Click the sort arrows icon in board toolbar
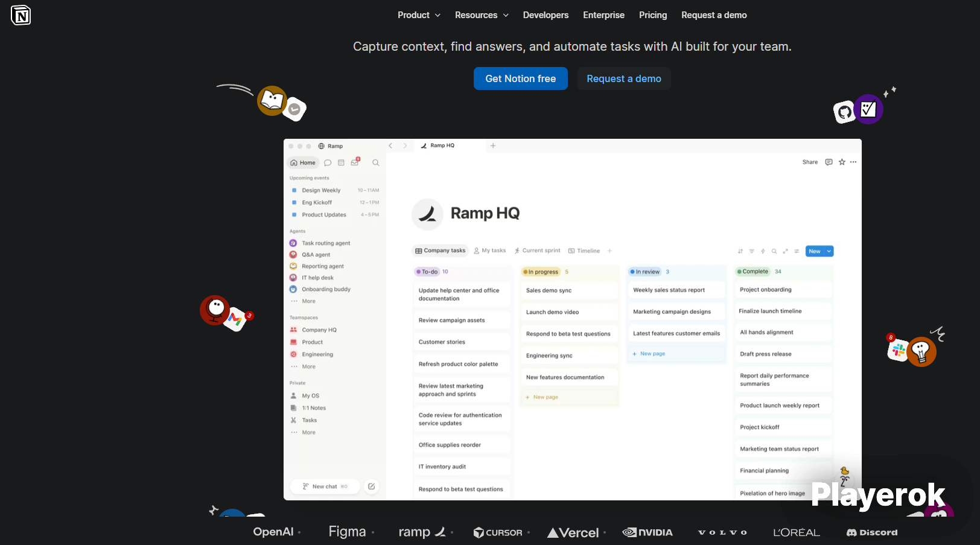 coord(740,251)
